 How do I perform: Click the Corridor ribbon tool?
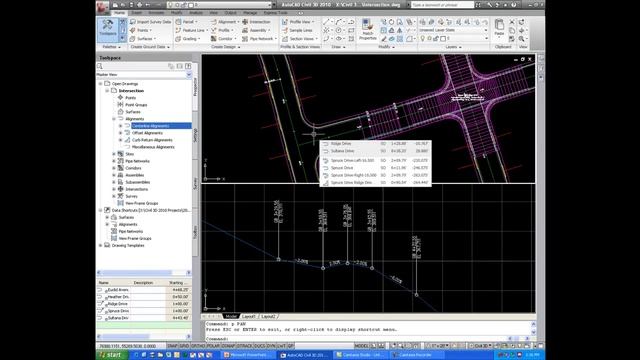(x=223, y=39)
